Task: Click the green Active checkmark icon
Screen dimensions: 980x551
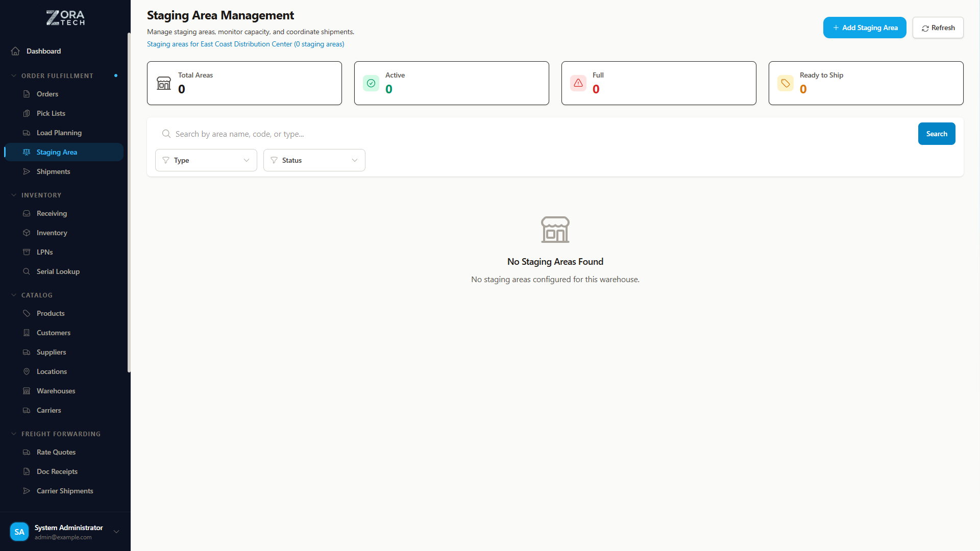Action: pyautogui.click(x=371, y=83)
